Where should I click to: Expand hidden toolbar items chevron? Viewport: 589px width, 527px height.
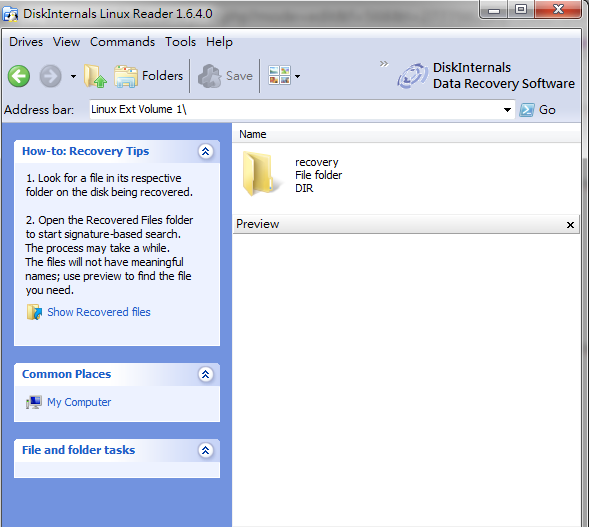click(x=384, y=63)
